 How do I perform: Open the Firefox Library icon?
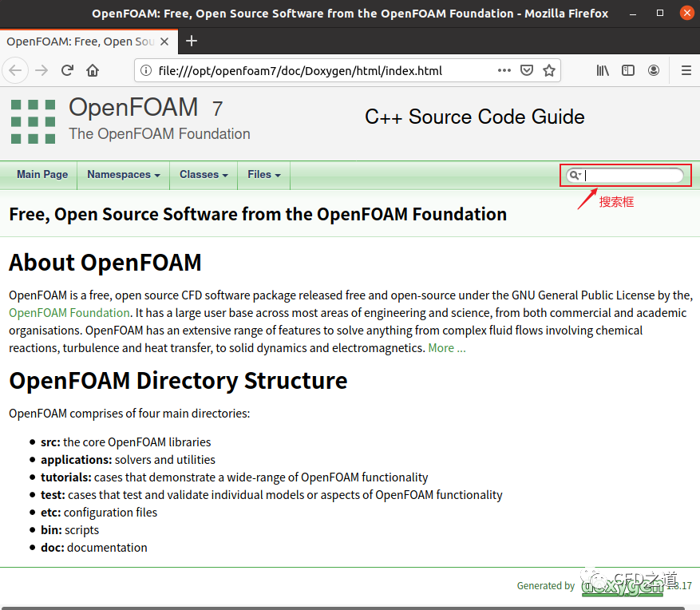(603, 70)
